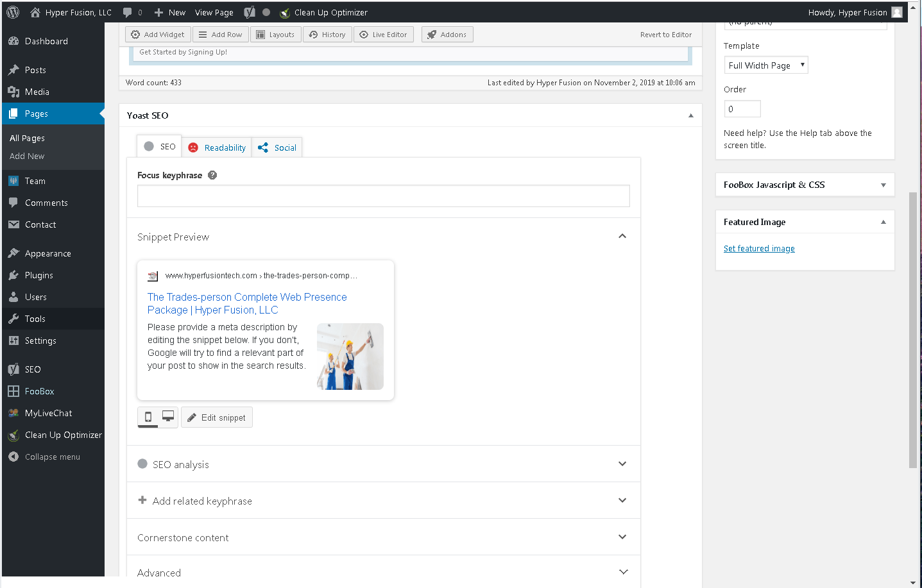Click MyLiveChat icon in sidebar
Screen dimensions: 922x588
click(13, 413)
